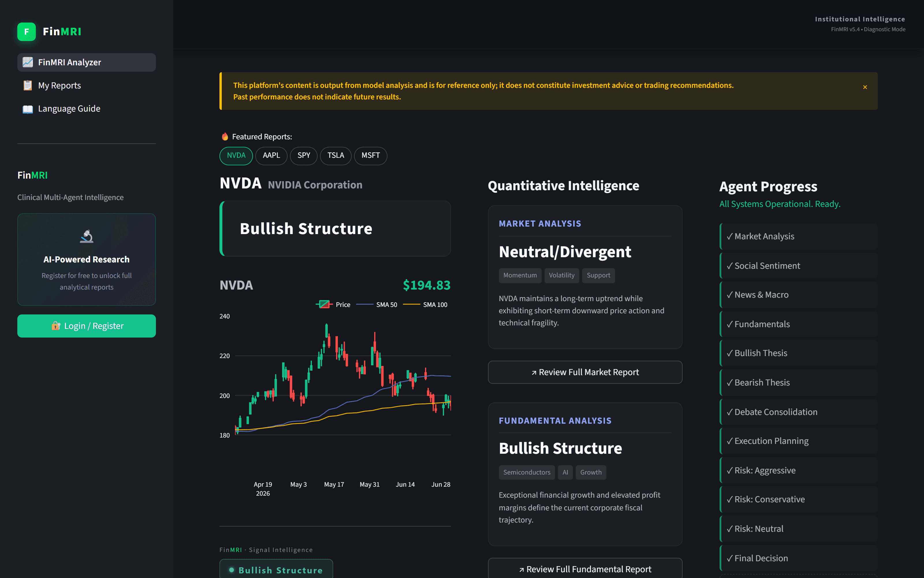Click 'FinMRI v5.4 • Diagnostic Mode' text
This screenshot has width=924, height=578.
pos(868,29)
